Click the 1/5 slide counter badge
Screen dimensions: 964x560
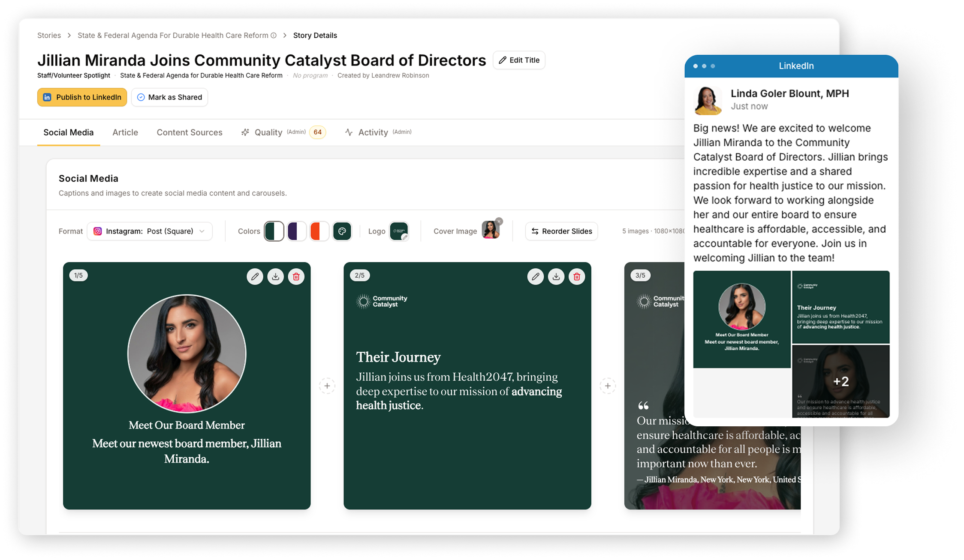78,276
